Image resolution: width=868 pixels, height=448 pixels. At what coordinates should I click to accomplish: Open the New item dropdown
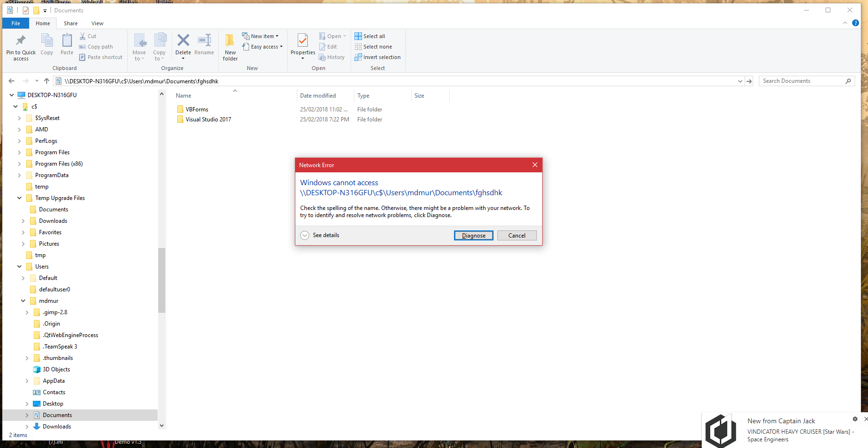[x=260, y=36]
